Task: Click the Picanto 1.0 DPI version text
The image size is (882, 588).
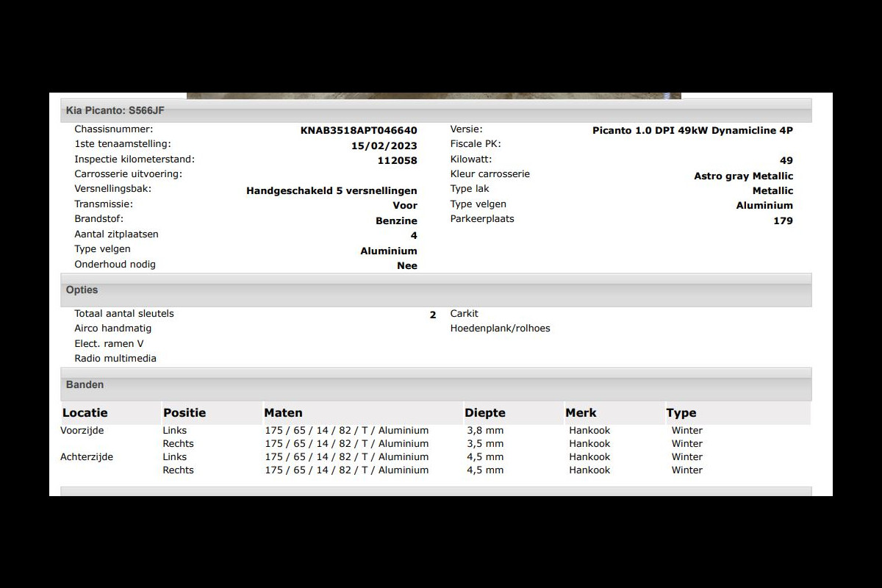Action: click(692, 131)
